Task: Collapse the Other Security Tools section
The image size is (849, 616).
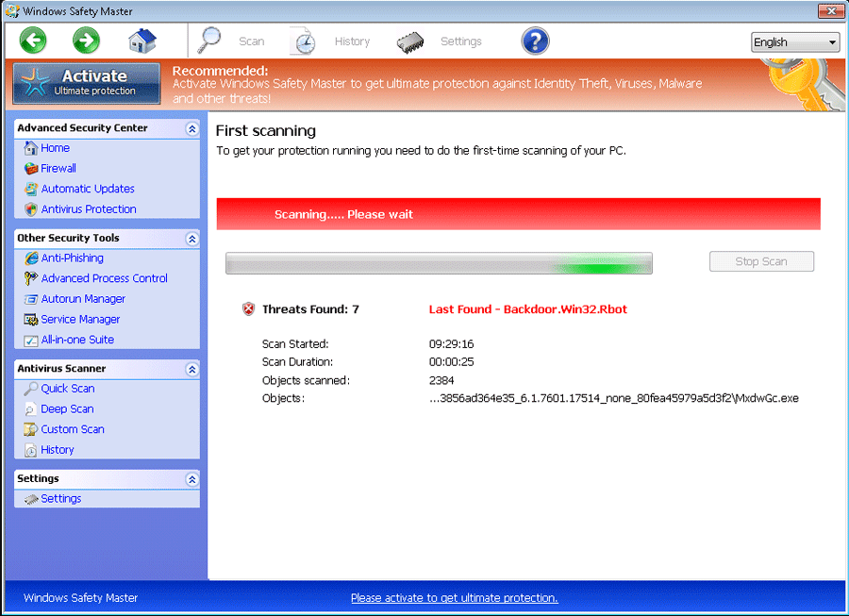Action: coord(191,239)
